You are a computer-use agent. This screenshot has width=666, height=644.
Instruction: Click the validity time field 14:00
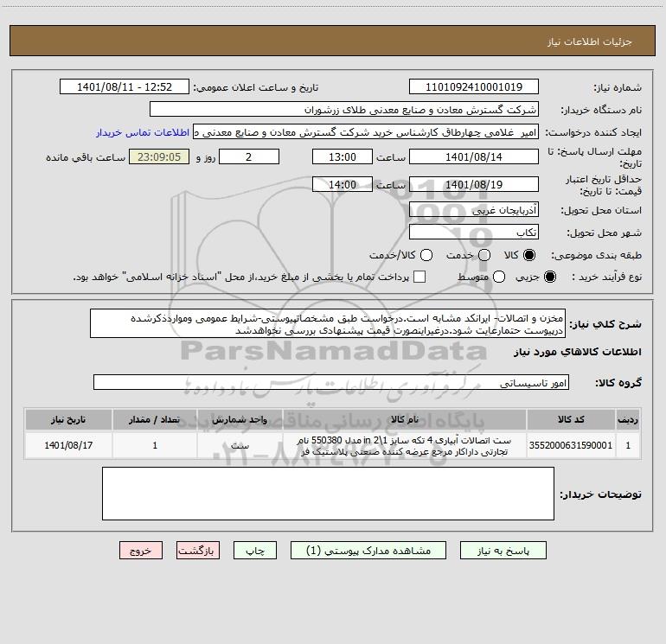[343, 184]
